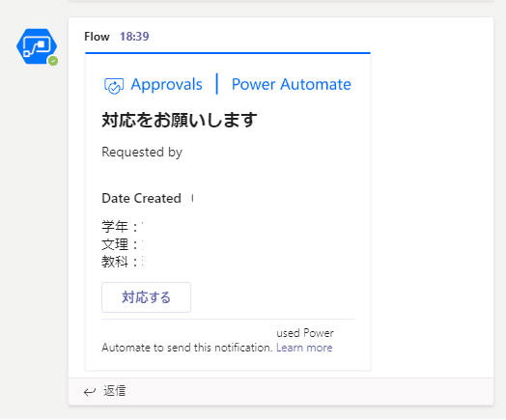The width and height of the screenshot is (506, 420).
Task: Click the 教科 field line
Action: [123, 262]
